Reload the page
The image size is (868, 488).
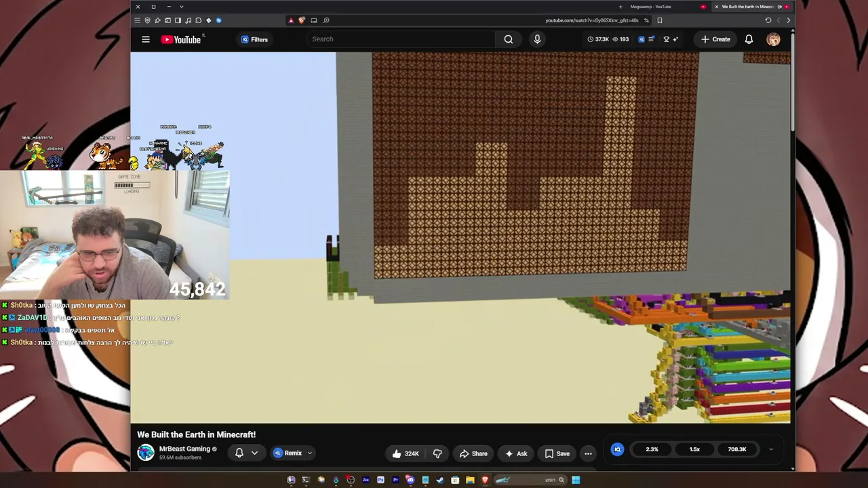[768, 20]
